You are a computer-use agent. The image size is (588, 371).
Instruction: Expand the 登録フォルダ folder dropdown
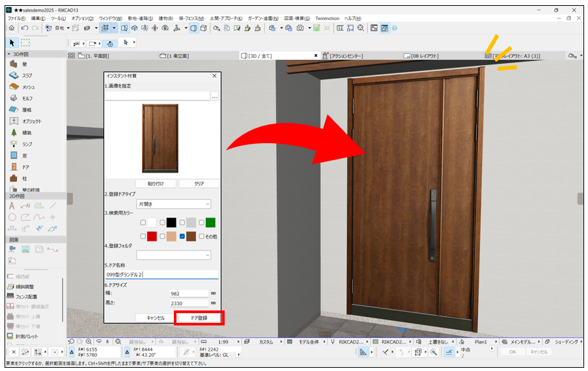coord(173,255)
